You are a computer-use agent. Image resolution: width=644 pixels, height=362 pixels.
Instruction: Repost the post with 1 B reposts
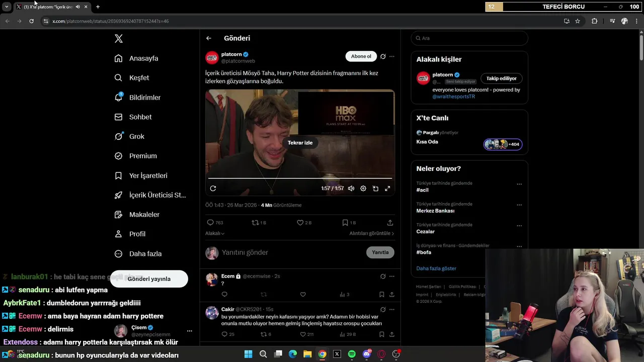259,222
